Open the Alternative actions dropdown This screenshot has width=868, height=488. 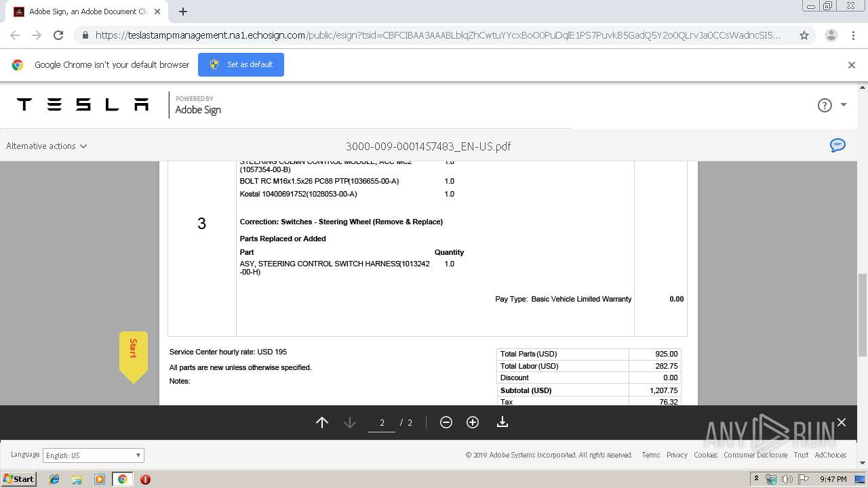(46, 146)
